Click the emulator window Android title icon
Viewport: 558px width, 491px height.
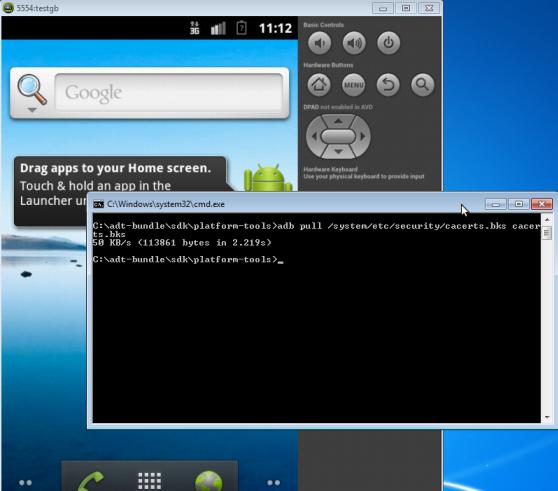click(x=8, y=8)
